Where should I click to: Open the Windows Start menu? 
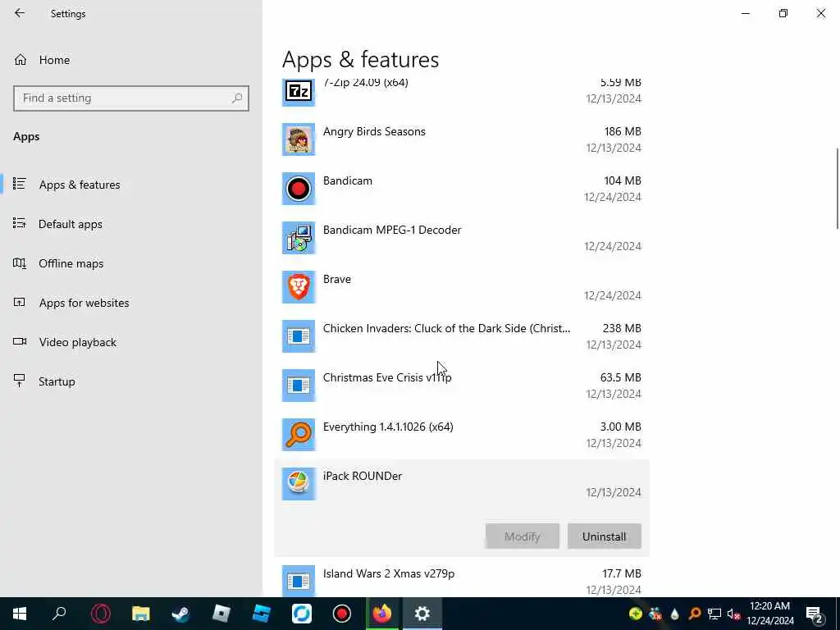(20, 614)
